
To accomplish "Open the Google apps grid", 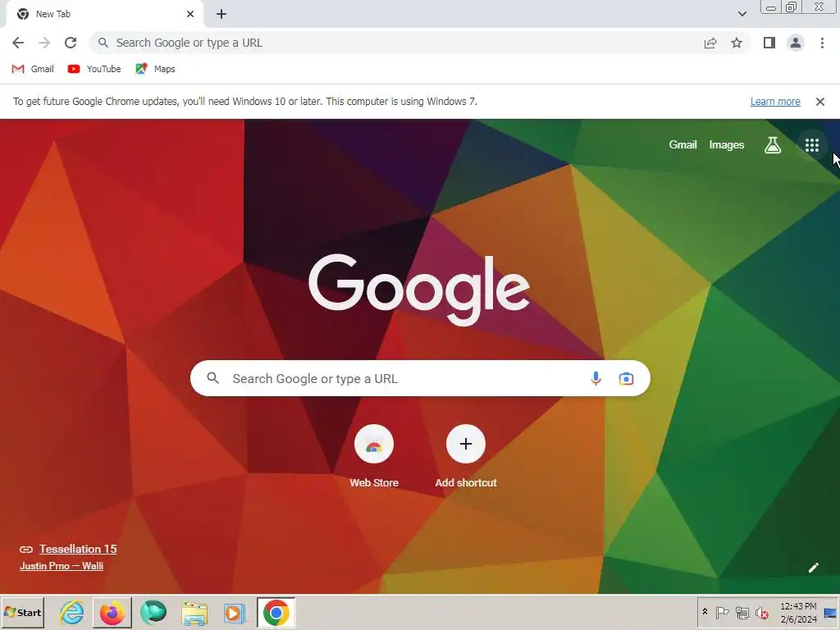I will coord(811,144).
